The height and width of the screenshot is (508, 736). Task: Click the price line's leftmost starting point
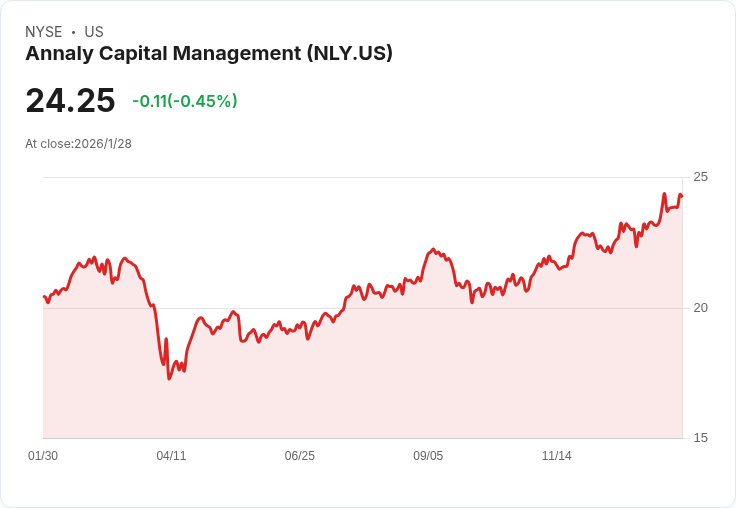44,296
